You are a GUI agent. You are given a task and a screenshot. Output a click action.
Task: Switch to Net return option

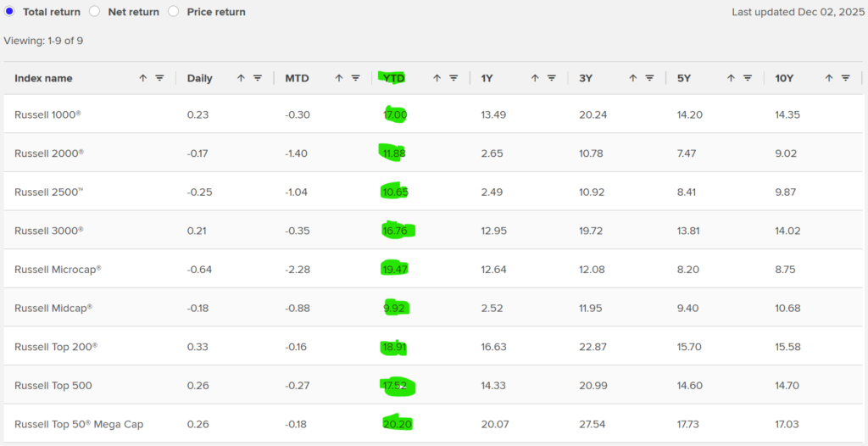(x=94, y=12)
